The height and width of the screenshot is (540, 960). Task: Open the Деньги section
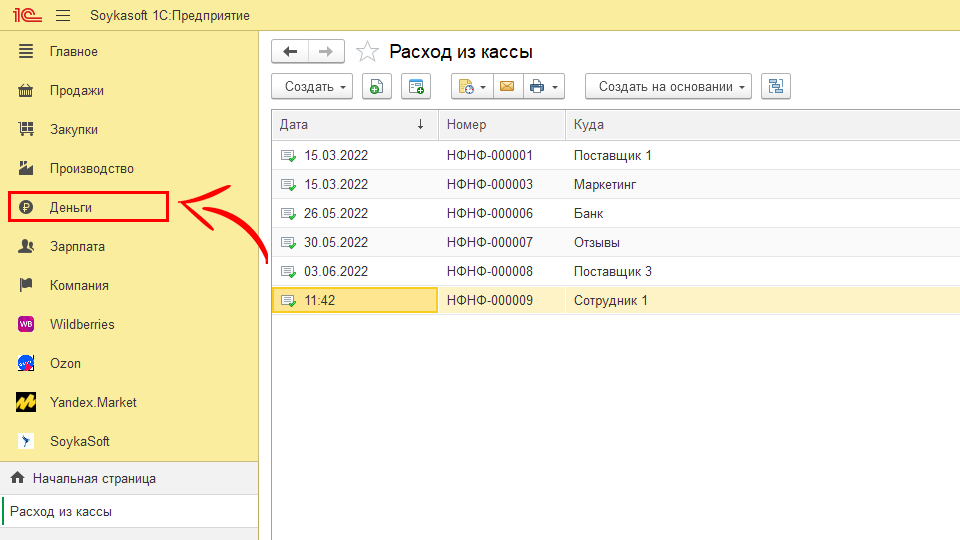point(71,207)
